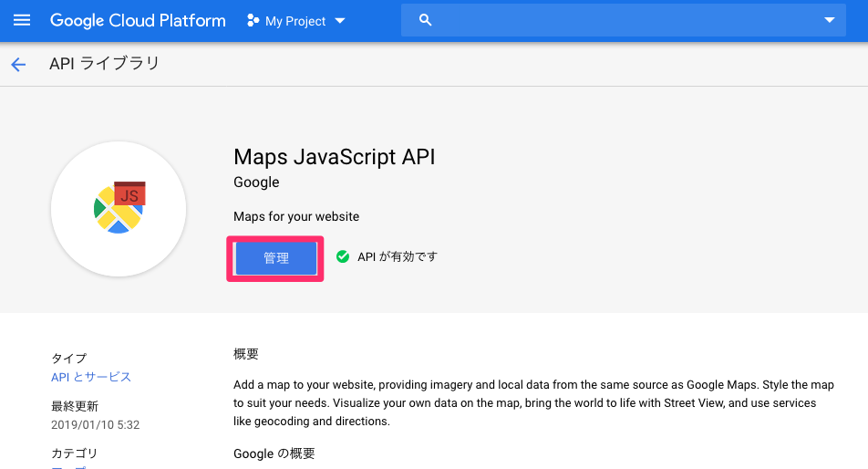The height and width of the screenshot is (469, 868).
Task: Click the green checkmark API enabled icon
Action: coord(343,256)
